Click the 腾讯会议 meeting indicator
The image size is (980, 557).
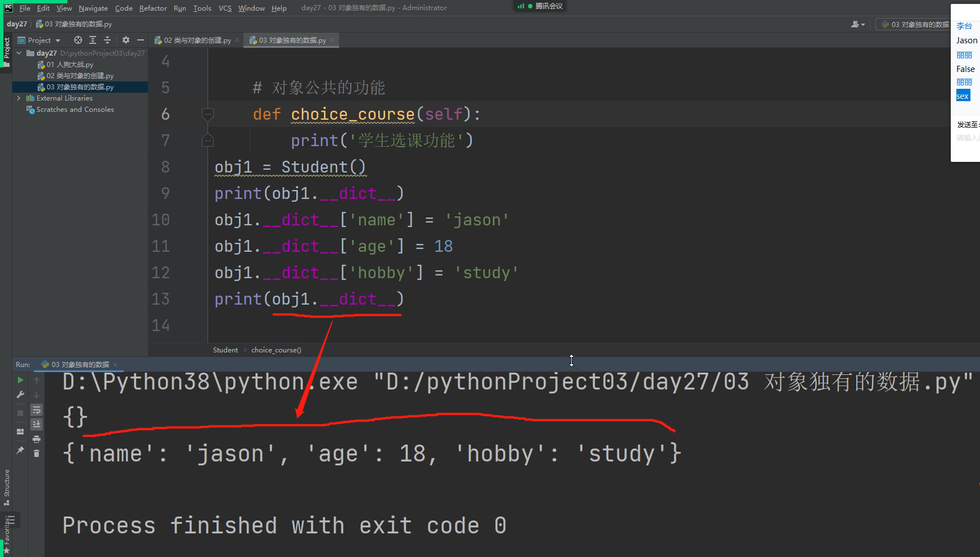click(540, 6)
